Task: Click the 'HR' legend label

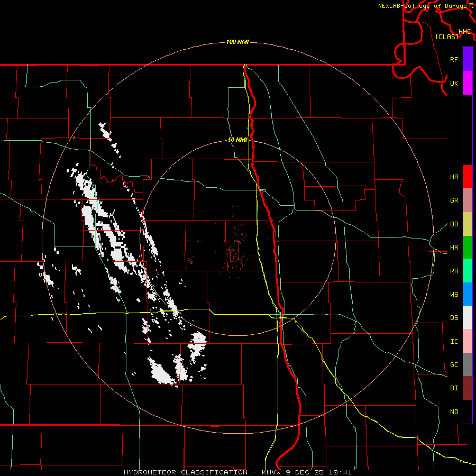Action: (x=454, y=248)
